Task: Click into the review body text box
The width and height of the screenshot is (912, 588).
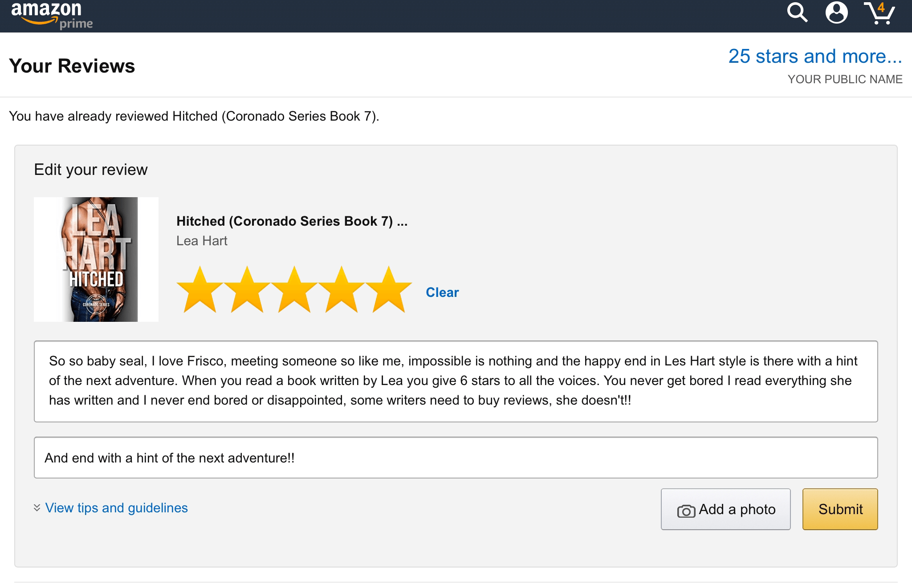Action: coord(456,381)
